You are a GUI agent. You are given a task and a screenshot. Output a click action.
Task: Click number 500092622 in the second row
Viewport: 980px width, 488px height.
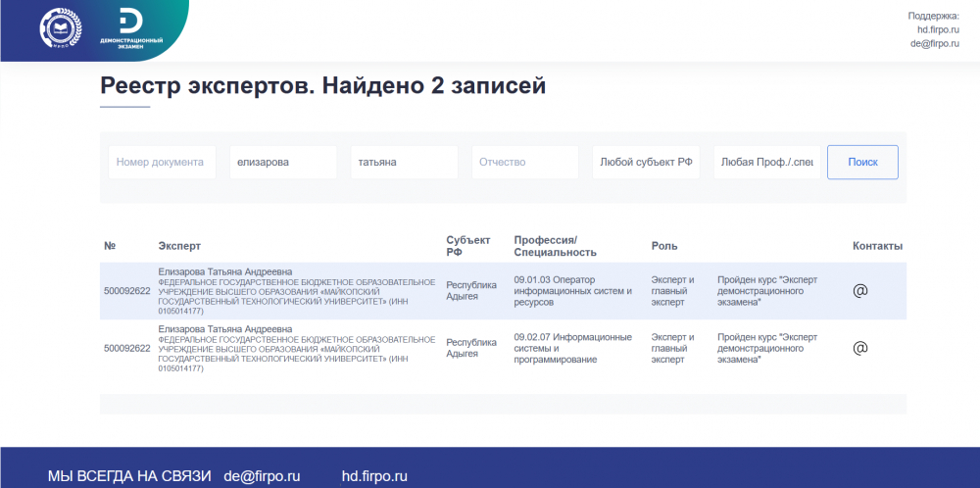coord(126,348)
